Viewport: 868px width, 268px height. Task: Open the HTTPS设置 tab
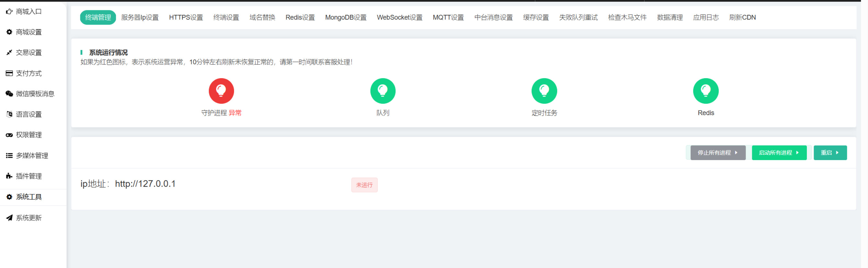(186, 17)
